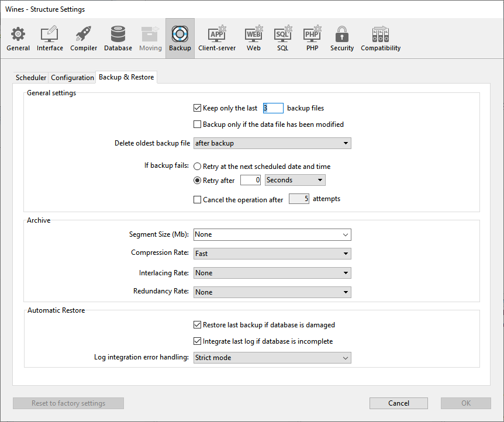
Task: Switch to the Configuration tab
Action: 73,78
